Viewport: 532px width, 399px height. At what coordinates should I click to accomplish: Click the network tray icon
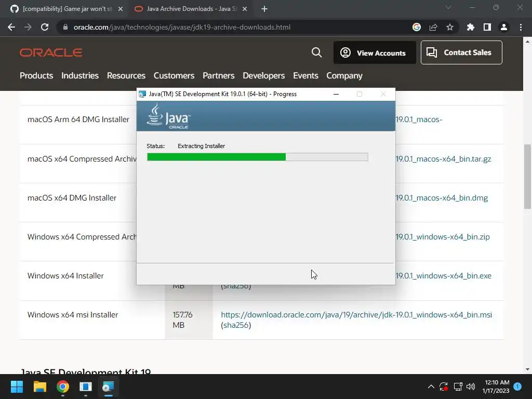tap(458, 387)
